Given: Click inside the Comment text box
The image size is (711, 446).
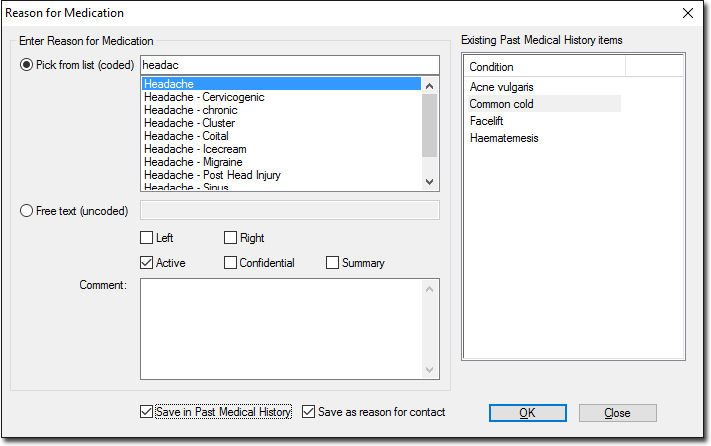Looking at the screenshot, I should point(280,325).
